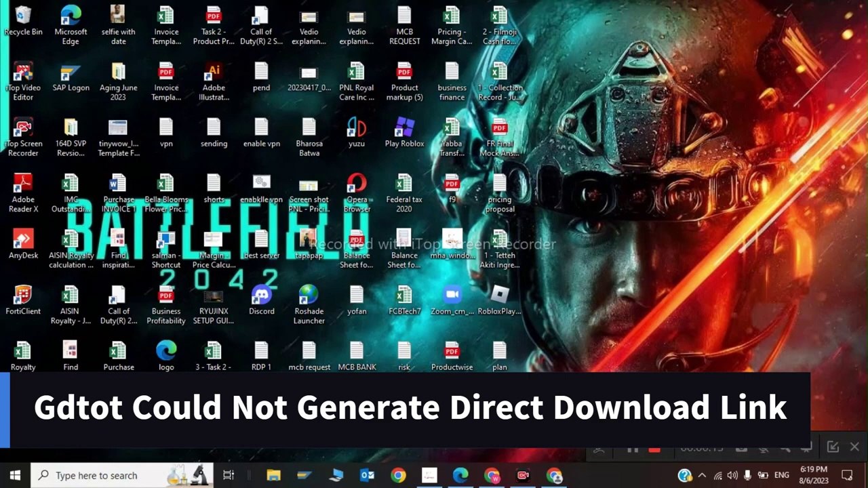Select the 'enable vpn' file icon

[261, 132]
